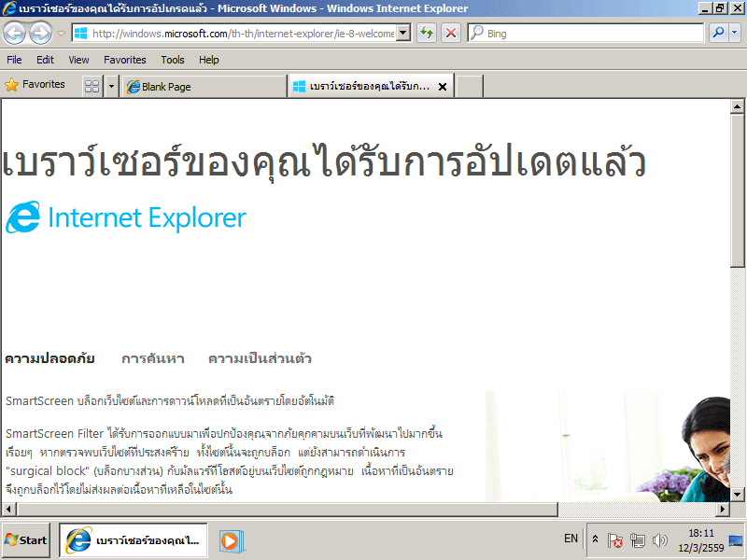Click the IE icon in title bar
The height and width of the screenshot is (560, 747).
click(x=9, y=8)
